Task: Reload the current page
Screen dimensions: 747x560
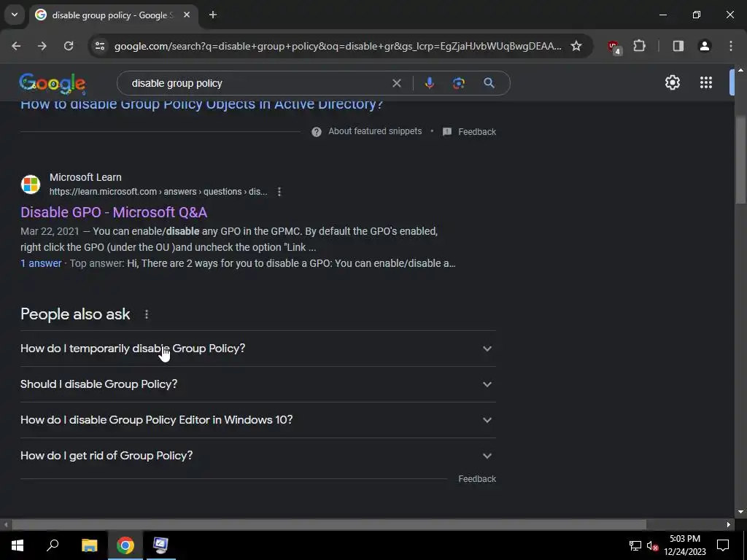Action: click(69, 46)
